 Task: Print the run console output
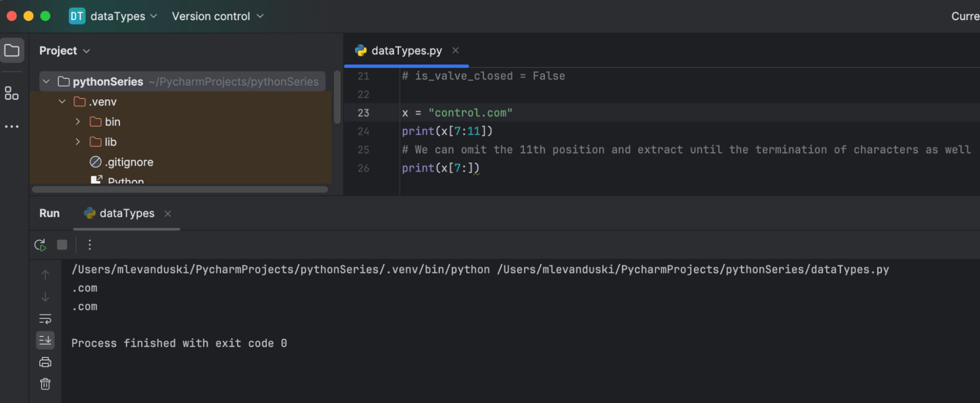point(45,362)
